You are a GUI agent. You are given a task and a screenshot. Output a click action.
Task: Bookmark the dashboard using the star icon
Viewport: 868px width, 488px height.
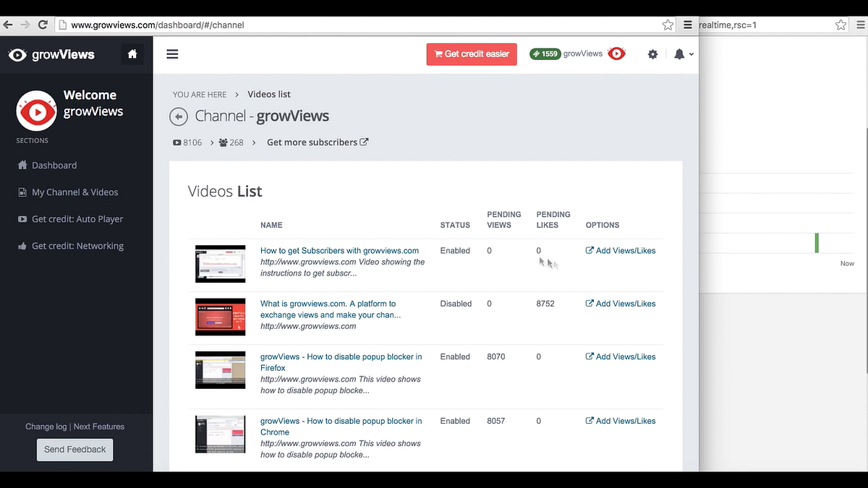click(667, 24)
